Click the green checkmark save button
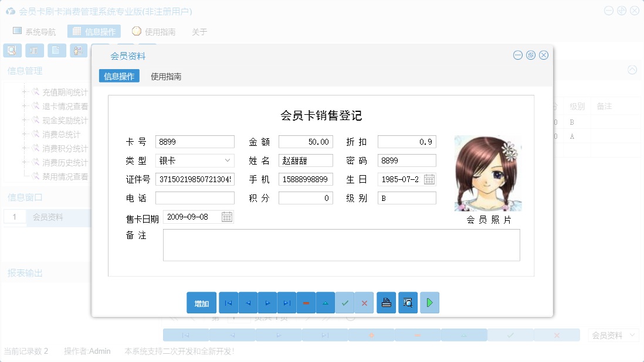 [x=345, y=303]
